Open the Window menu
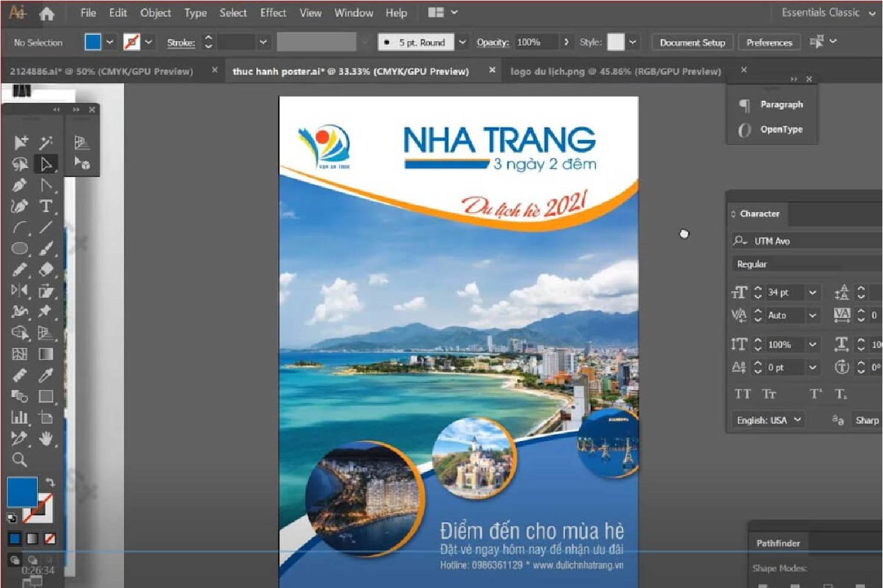The image size is (883, 588). 354,13
